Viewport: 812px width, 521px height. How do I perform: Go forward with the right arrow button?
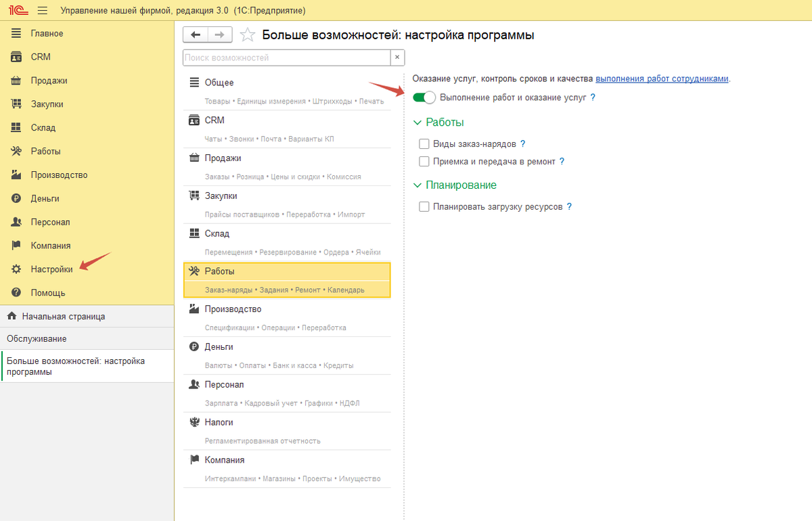tap(220, 35)
